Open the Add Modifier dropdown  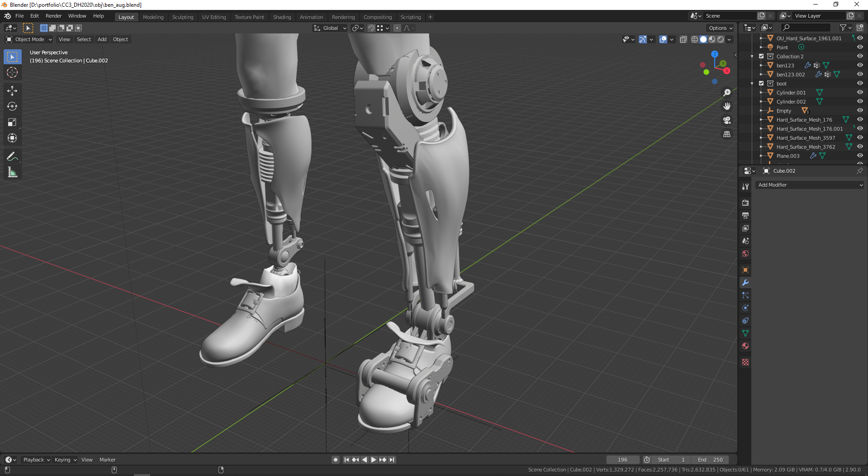coord(810,185)
